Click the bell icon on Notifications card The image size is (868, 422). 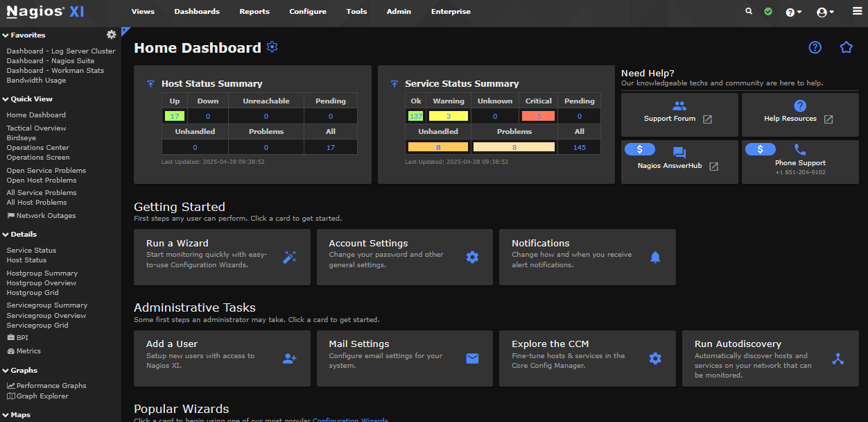[655, 257]
